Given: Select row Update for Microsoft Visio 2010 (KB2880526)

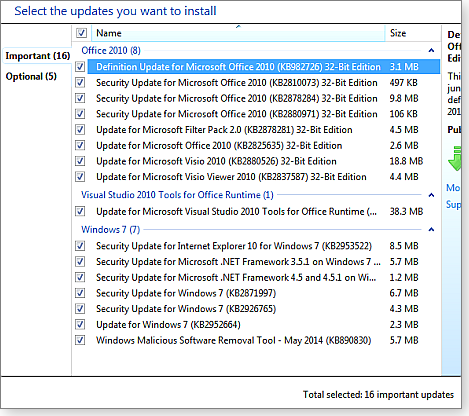Looking at the screenshot, I should click(x=264, y=161).
